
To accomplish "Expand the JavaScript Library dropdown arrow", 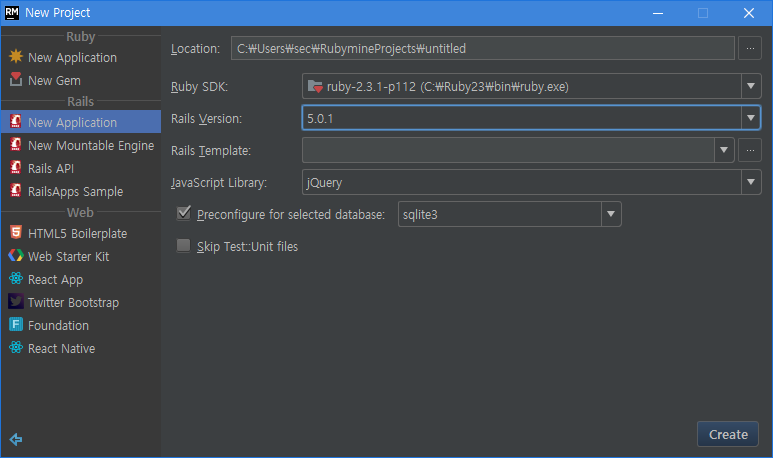I will point(751,182).
